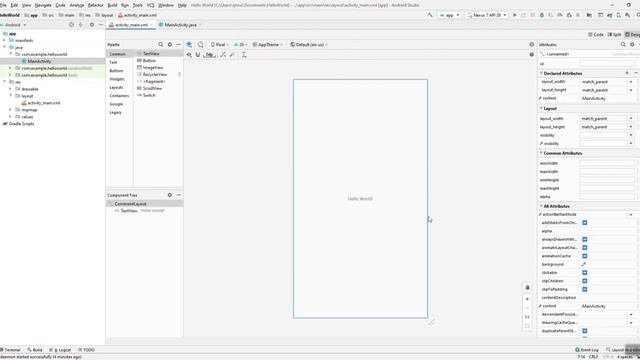Open the Logcat tool window

tap(60, 350)
